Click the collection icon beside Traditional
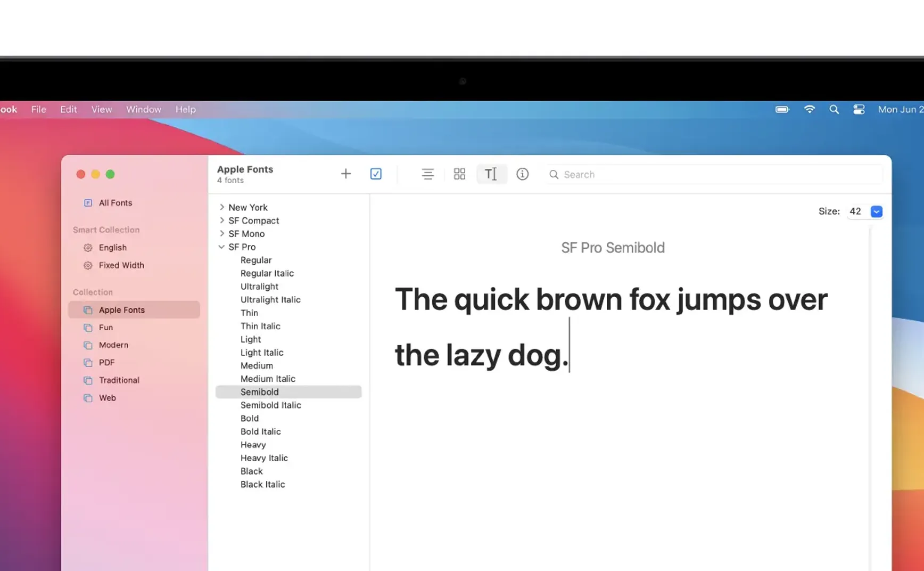The width and height of the screenshot is (924, 571). 88,380
